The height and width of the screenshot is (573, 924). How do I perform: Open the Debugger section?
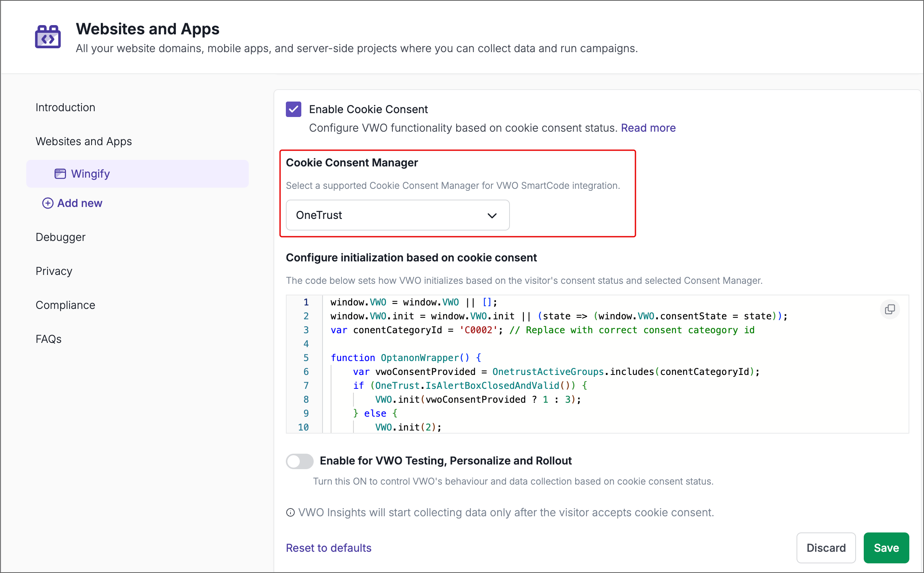(61, 237)
